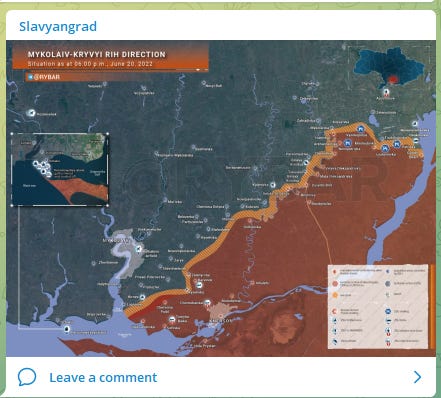Click the map legend panel

coord(378,307)
